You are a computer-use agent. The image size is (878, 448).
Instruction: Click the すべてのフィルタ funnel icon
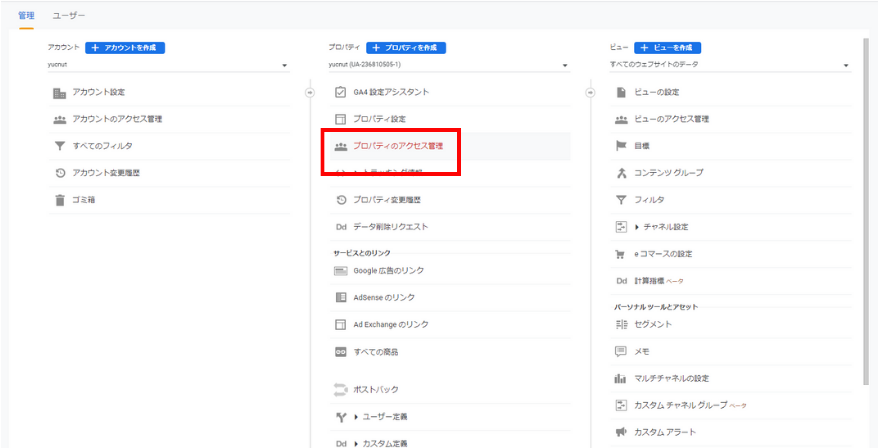coord(60,146)
